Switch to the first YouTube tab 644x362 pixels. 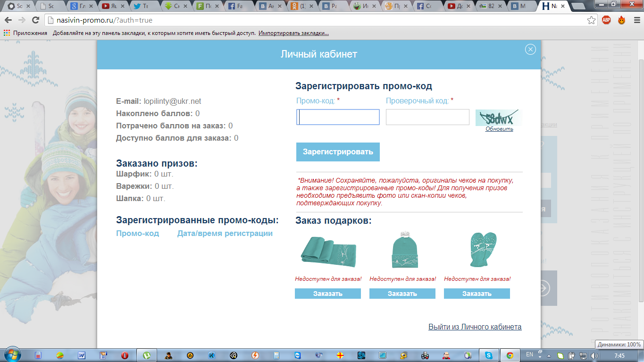tap(110, 6)
